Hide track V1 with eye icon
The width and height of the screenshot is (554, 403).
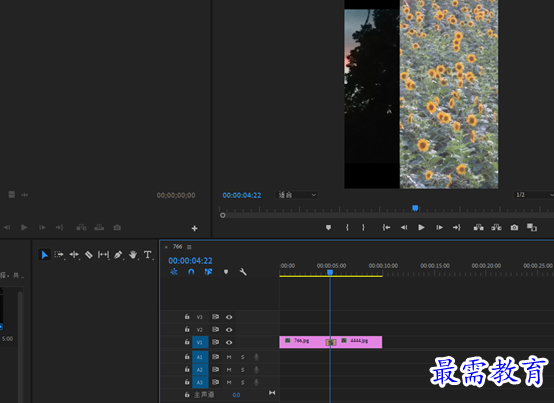[229, 342]
